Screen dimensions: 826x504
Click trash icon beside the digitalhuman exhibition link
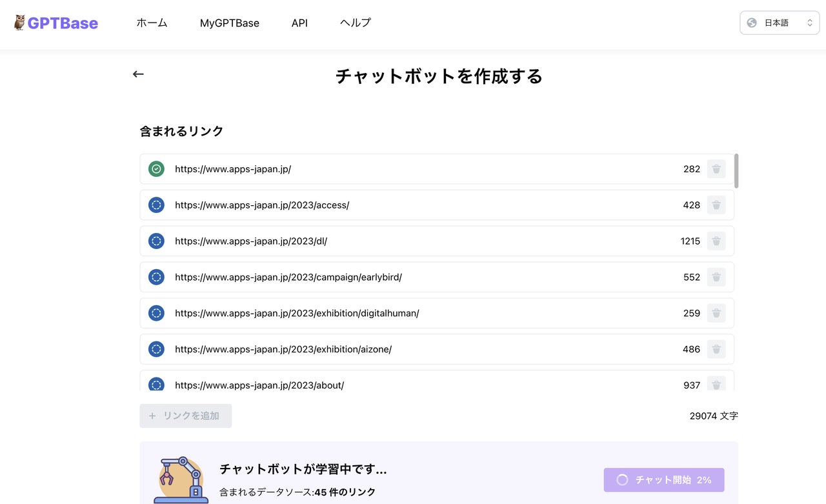pos(716,313)
